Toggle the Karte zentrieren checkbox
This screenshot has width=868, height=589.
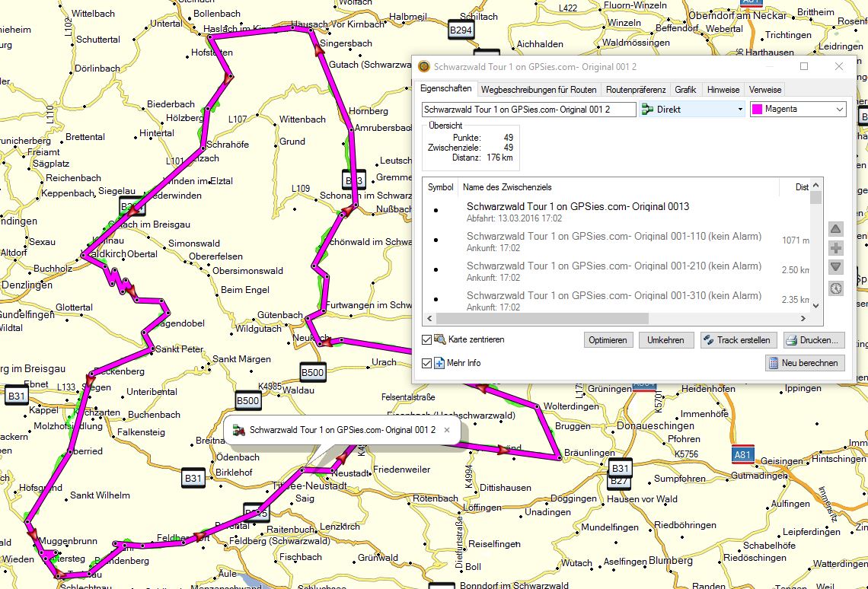point(427,339)
